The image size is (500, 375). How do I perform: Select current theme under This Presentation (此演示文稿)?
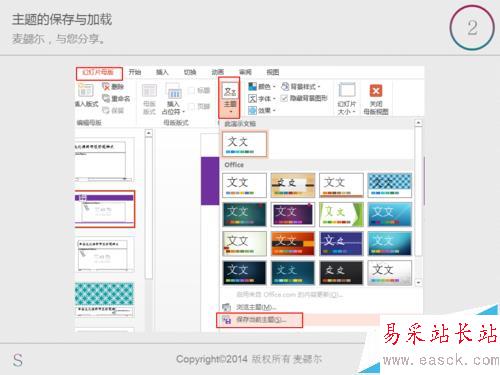coord(244,144)
